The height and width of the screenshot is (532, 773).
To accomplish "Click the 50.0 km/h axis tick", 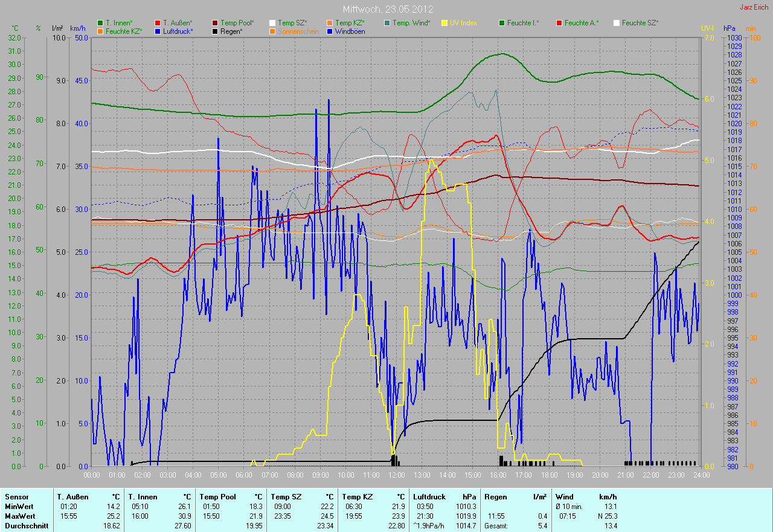I will [82, 37].
